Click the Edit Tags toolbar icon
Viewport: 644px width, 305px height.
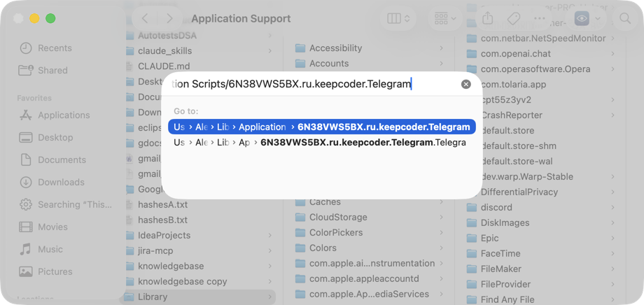click(513, 18)
